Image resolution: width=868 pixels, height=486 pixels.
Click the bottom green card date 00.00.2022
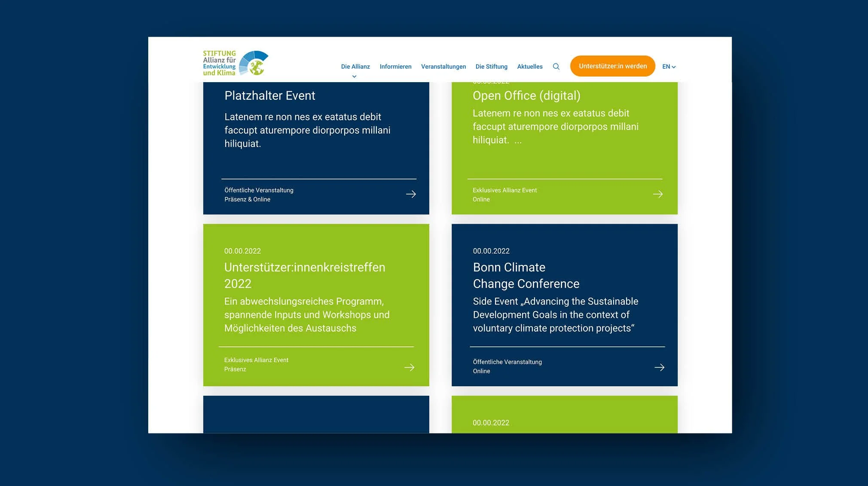[x=491, y=423]
